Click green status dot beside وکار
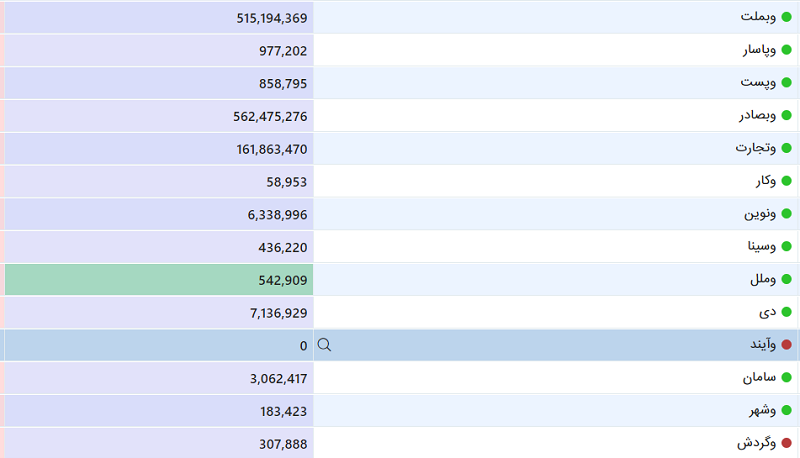This screenshot has width=800, height=458. [786, 181]
